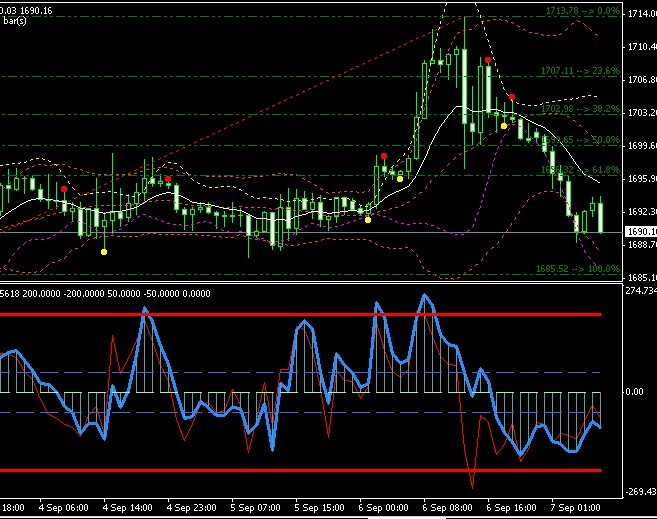Click the 4 Sep 14:00 time label
657x519 pixels.
128,508
